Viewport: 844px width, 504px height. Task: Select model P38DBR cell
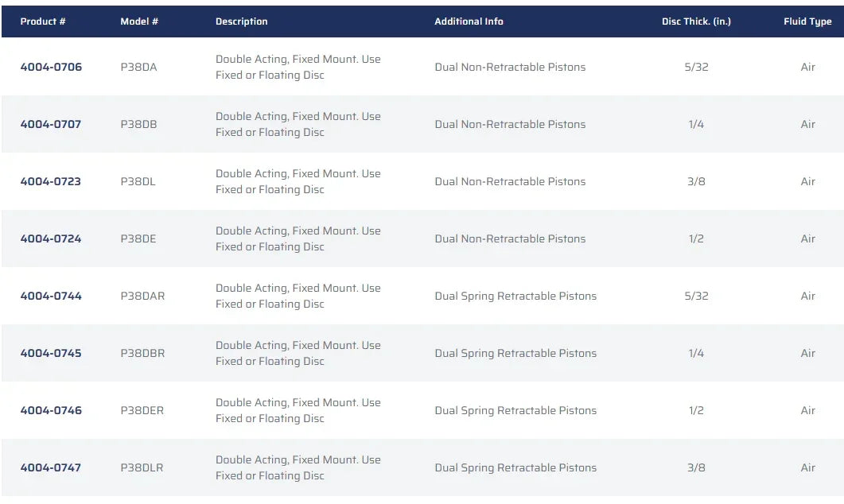(x=142, y=353)
